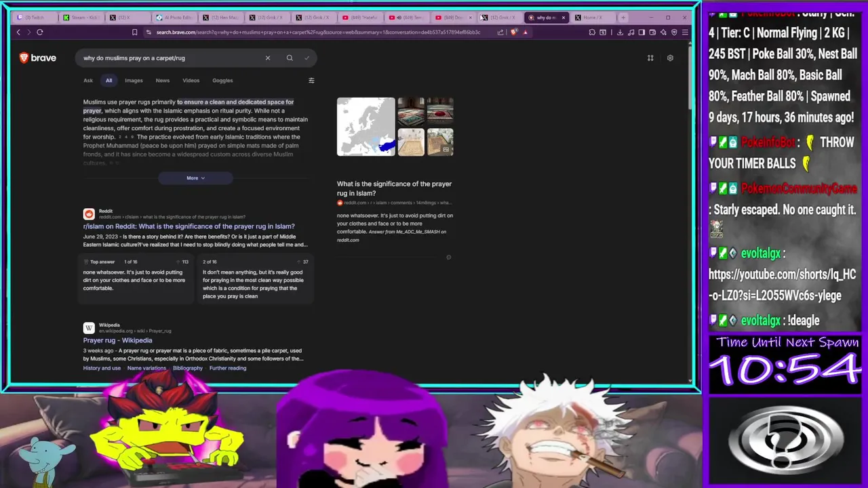Switch to the Videos tab

coord(191,80)
